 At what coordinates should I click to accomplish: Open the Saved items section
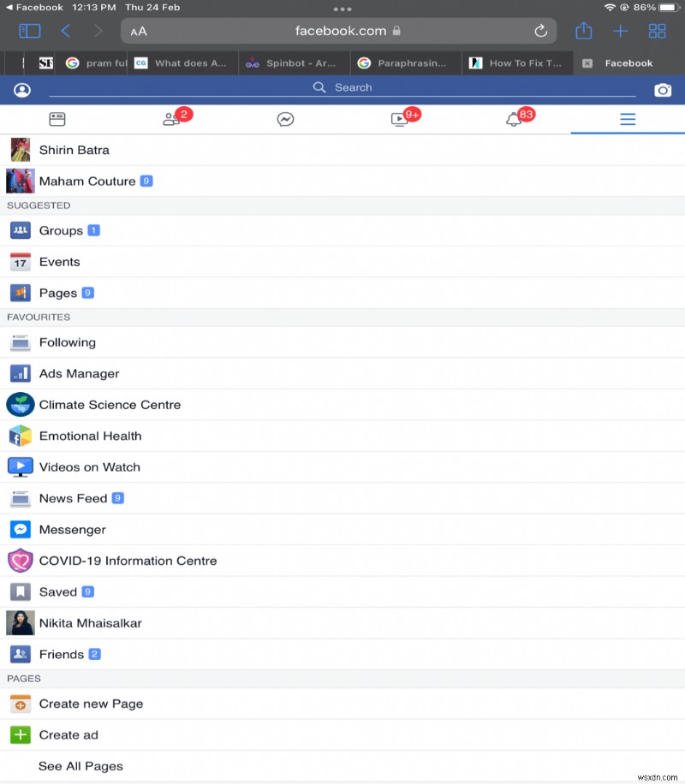(x=59, y=591)
